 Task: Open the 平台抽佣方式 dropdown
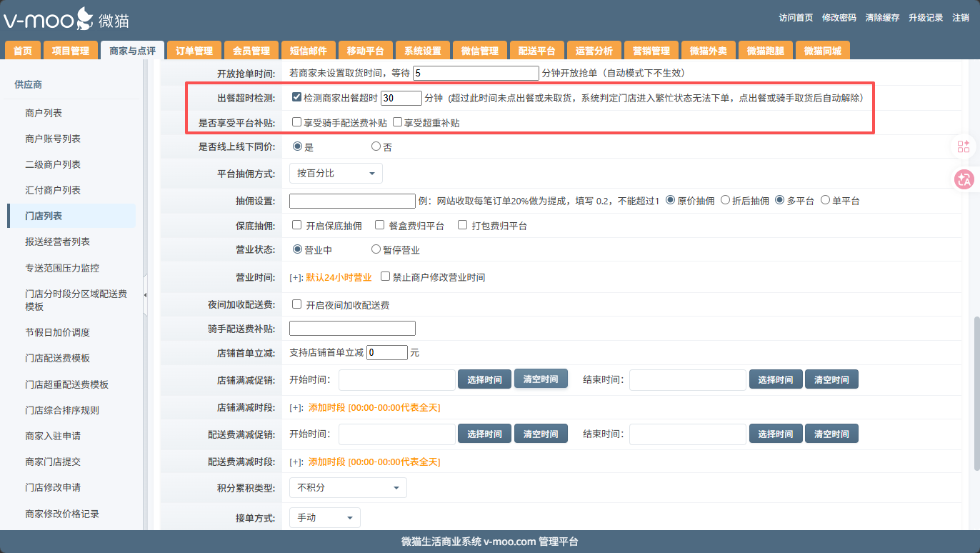(x=336, y=174)
